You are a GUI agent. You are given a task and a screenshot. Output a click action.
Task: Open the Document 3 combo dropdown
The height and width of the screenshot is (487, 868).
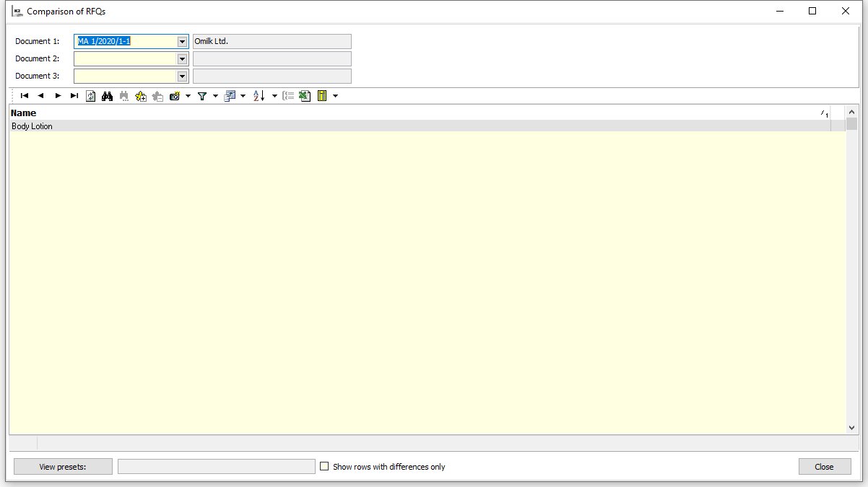coord(182,76)
